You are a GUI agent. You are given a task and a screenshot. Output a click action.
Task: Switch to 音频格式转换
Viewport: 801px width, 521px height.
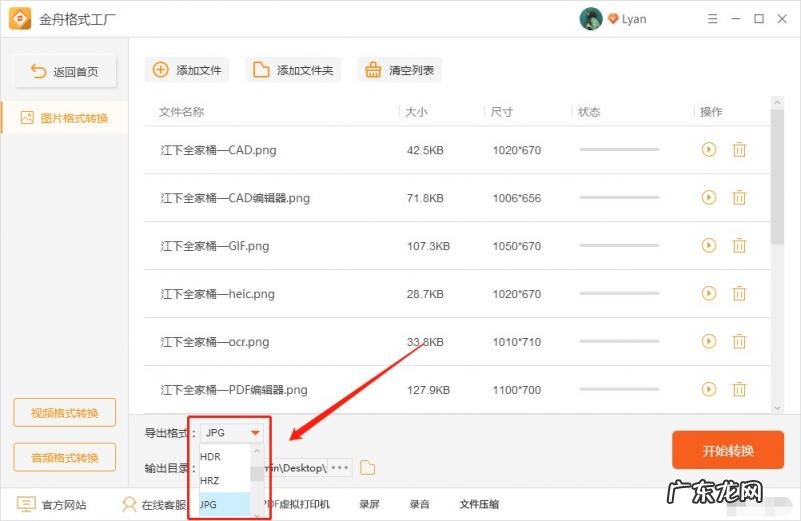click(64, 457)
